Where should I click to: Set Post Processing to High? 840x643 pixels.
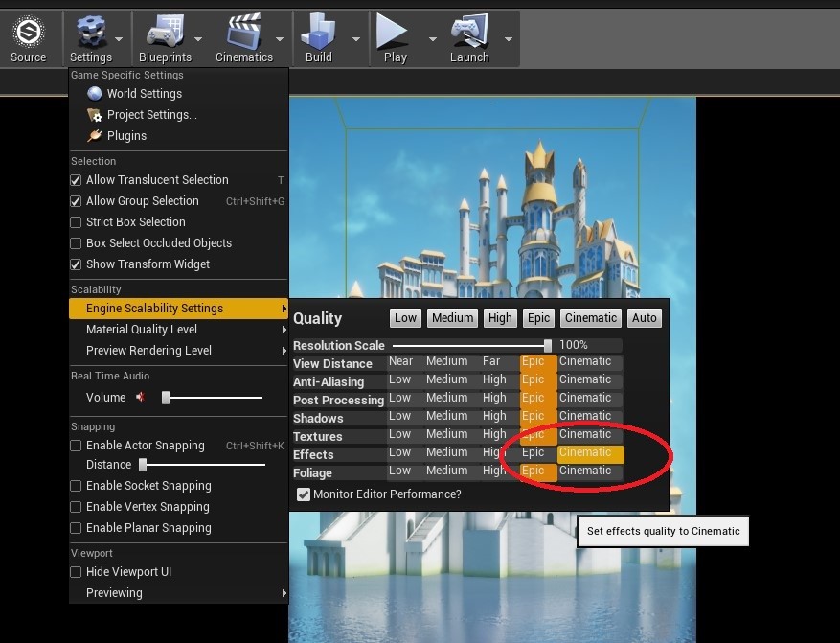pos(499,398)
